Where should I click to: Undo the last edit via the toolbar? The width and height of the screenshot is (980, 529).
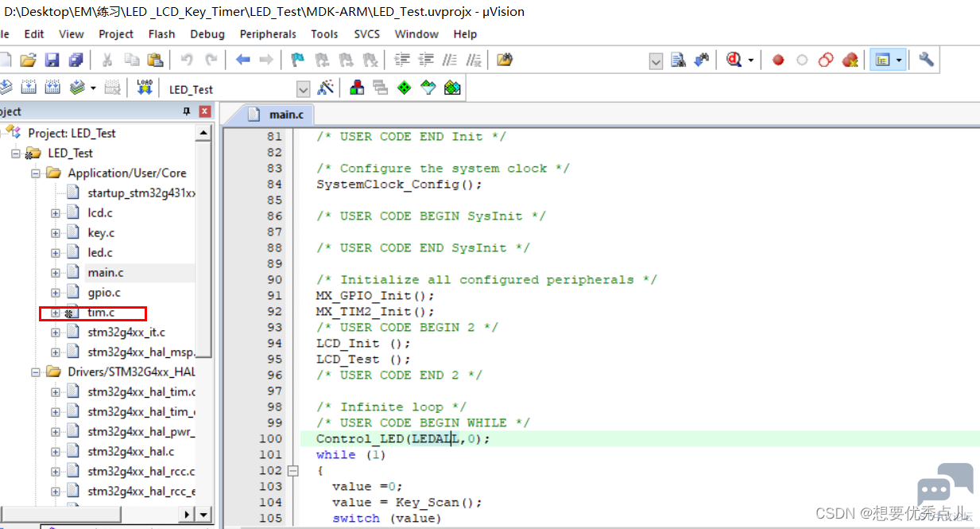187,60
